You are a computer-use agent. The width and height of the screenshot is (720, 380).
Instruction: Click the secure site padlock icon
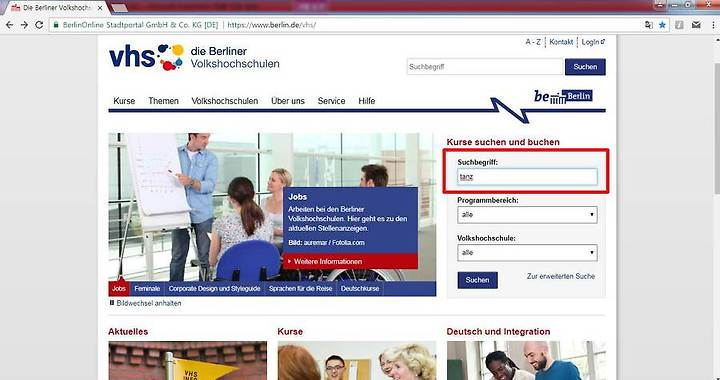pyautogui.click(x=56, y=25)
